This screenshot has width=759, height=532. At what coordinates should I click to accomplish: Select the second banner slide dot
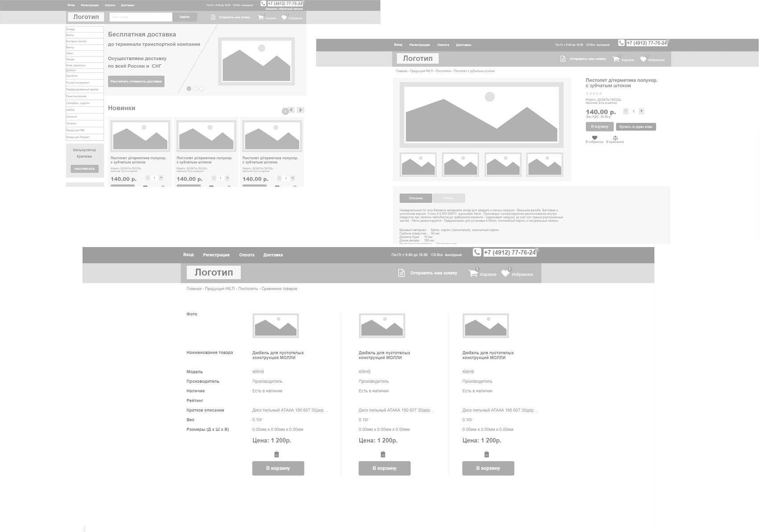coord(195,89)
